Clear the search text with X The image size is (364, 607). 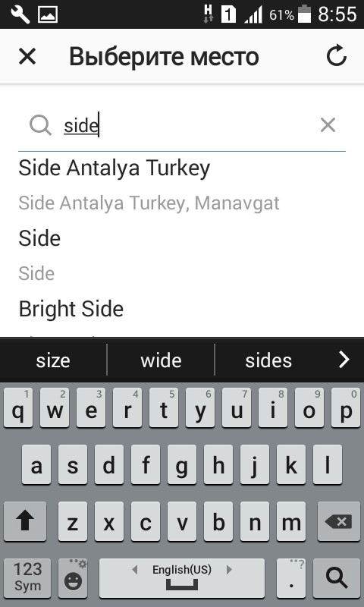point(328,125)
